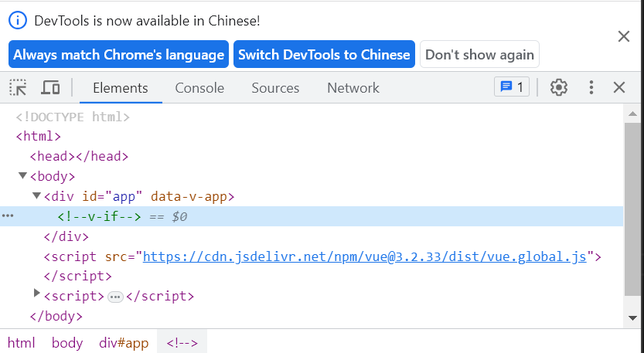The height and width of the screenshot is (353, 644).
Task: Click body in the breadcrumb bar
Action: pos(67,343)
